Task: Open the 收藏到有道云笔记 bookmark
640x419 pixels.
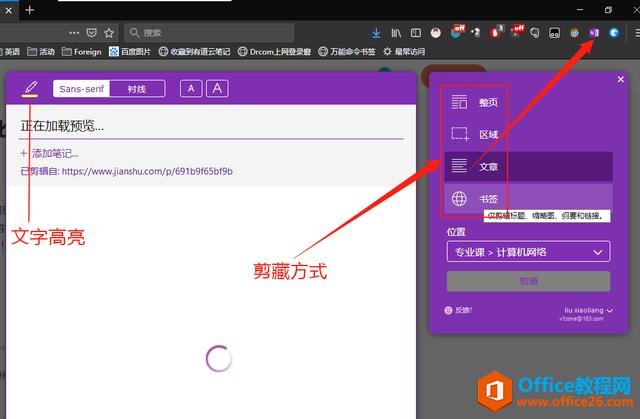Action: 194,51
